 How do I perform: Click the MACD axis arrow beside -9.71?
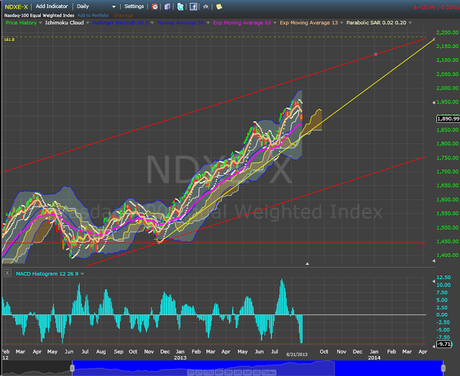[434, 346]
